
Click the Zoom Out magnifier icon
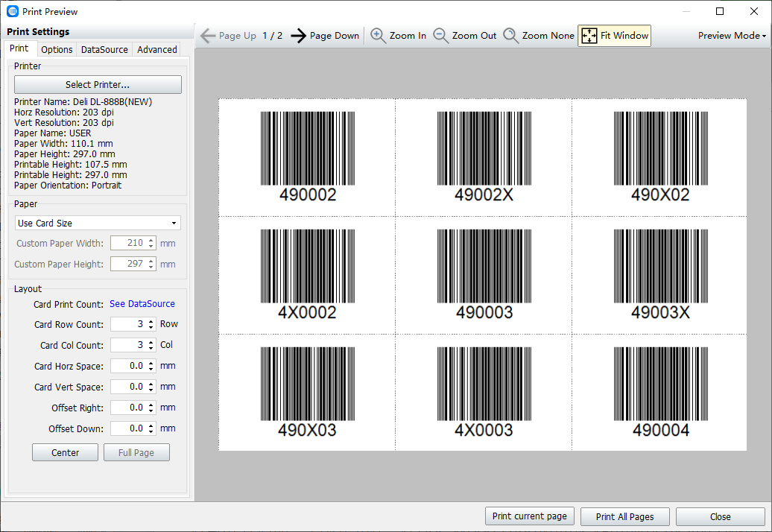440,36
